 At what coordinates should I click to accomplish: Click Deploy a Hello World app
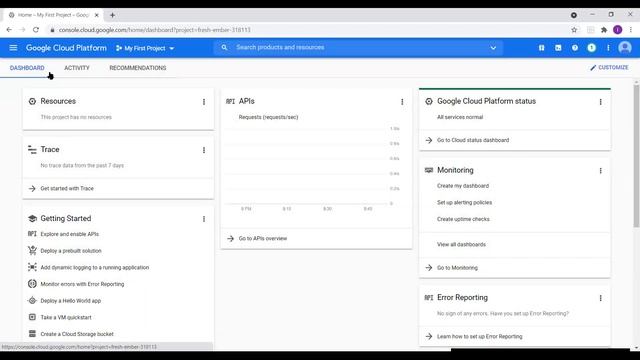[x=71, y=301]
